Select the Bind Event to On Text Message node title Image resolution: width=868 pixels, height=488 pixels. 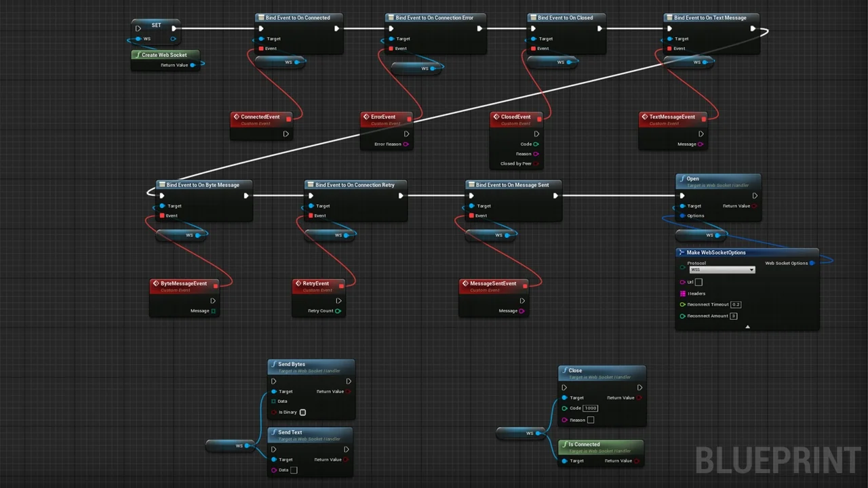709,18
